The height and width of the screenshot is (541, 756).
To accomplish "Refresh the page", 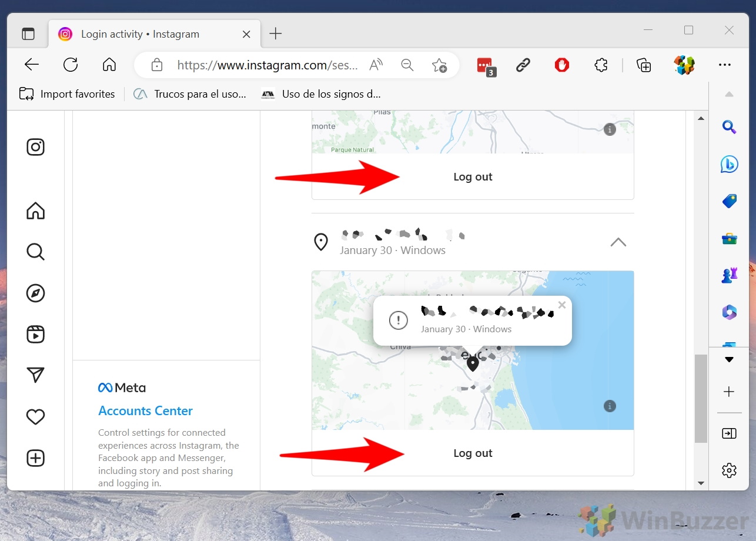I will (71, 65).
